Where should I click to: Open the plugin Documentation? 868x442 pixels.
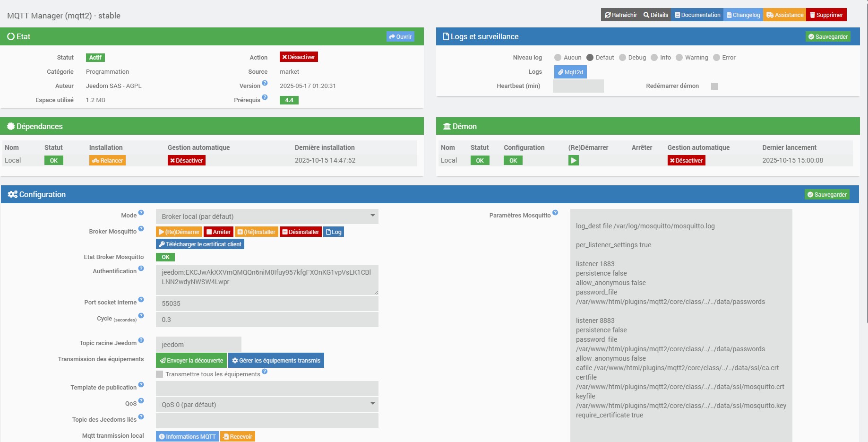tap(697, 15)
